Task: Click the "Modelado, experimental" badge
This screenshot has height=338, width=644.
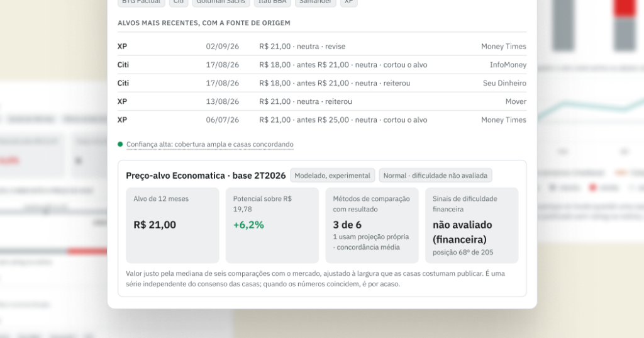Action: [x=332, y=176]
